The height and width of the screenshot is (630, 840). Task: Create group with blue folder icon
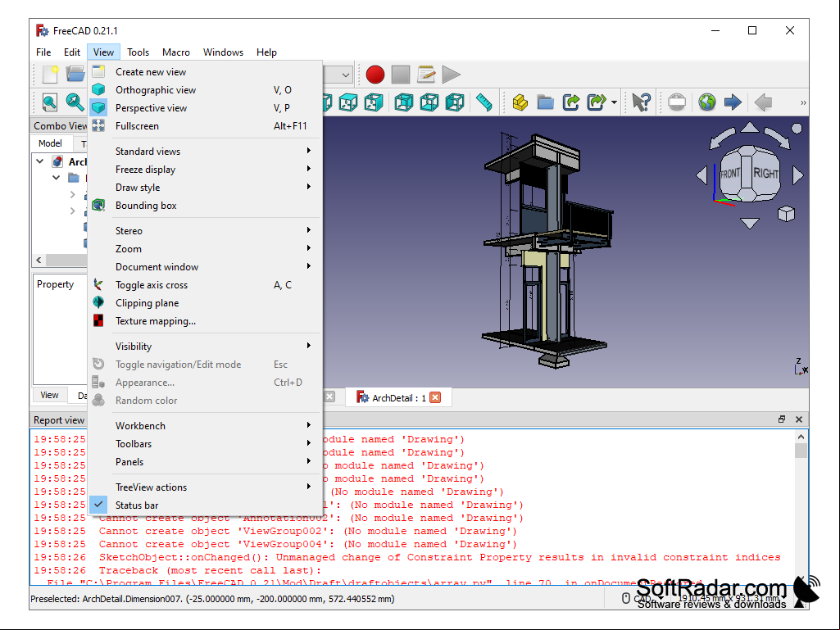coord(545,102)
